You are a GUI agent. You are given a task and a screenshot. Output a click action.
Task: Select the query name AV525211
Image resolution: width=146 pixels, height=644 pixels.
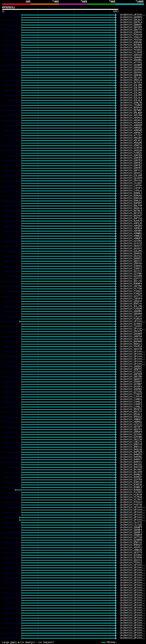click(8, 8)
